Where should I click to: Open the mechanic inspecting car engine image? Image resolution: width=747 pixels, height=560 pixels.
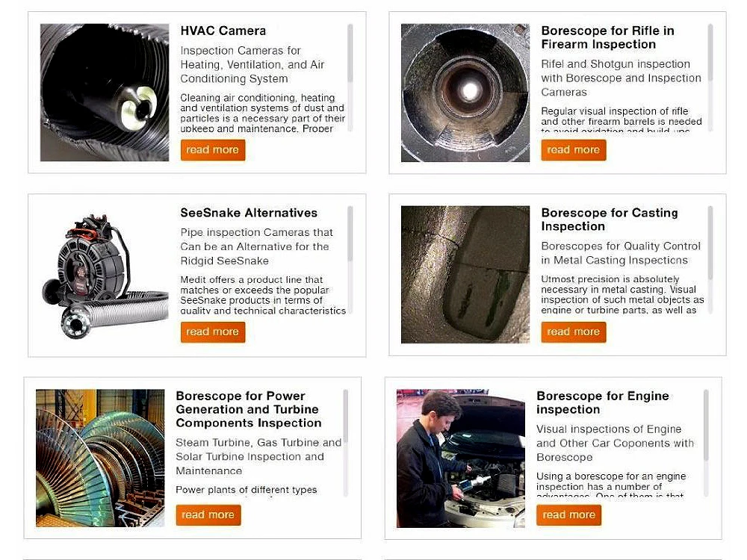[x=461, y=458]
